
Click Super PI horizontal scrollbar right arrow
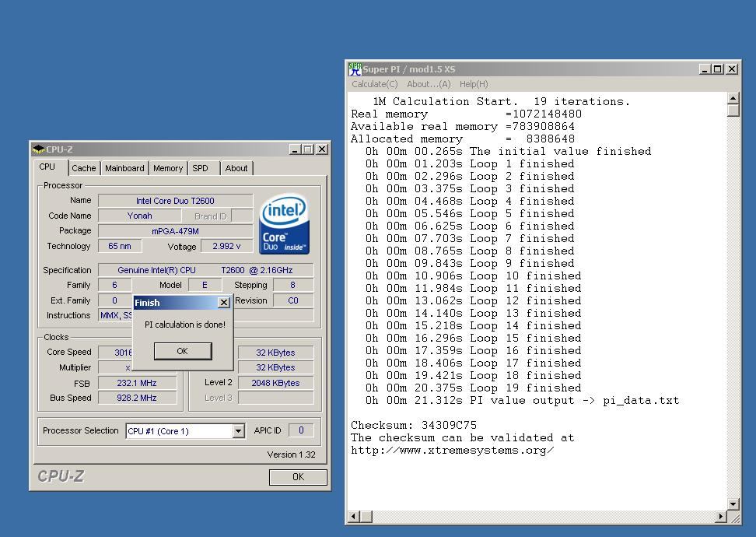pyautogui.click(x=721, y=517)
